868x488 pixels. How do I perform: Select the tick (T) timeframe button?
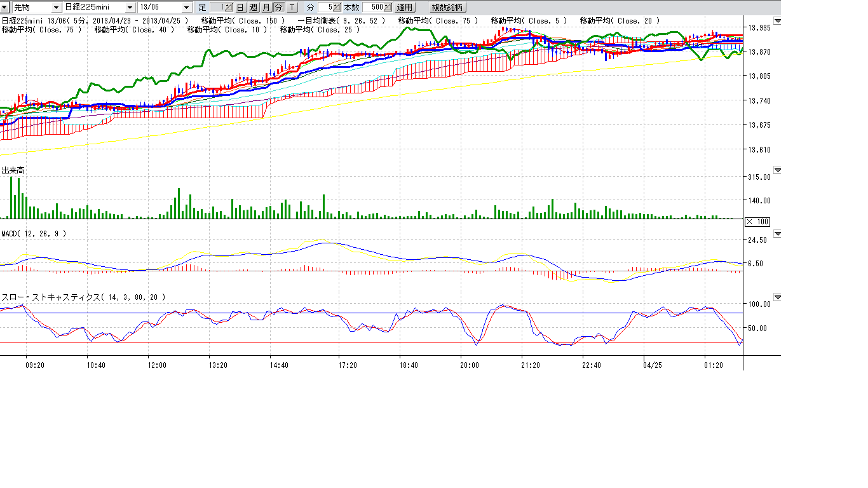(291, 8)
